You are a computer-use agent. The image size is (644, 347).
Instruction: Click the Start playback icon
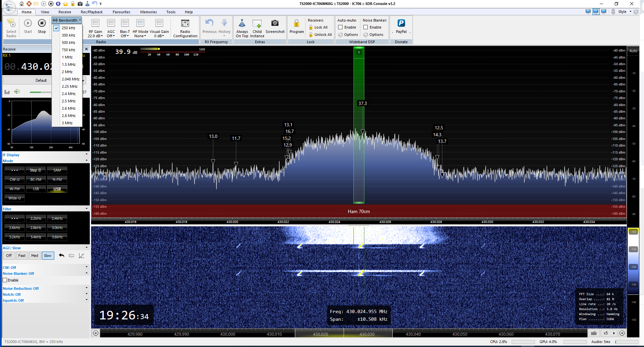(x=28, y=23)
